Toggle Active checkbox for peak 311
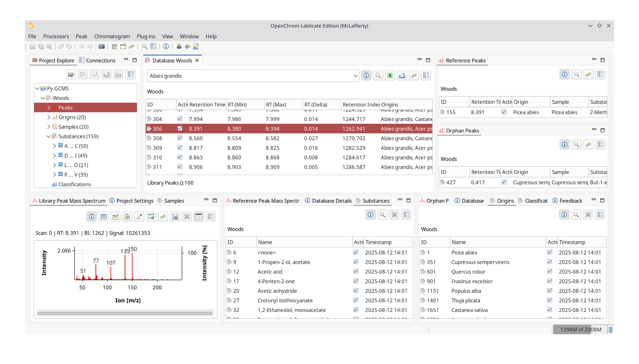This screenshot has height=364, width=639. click(180, 167)
